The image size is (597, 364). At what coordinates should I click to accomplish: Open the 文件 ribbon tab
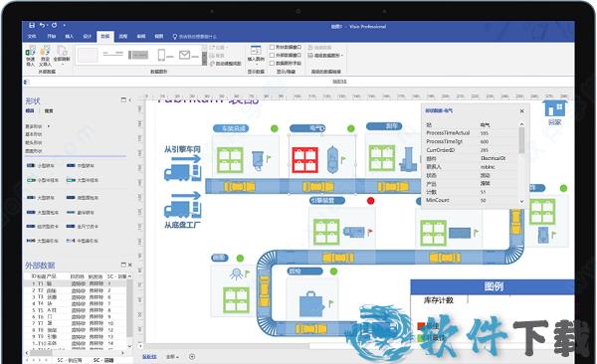32,36
